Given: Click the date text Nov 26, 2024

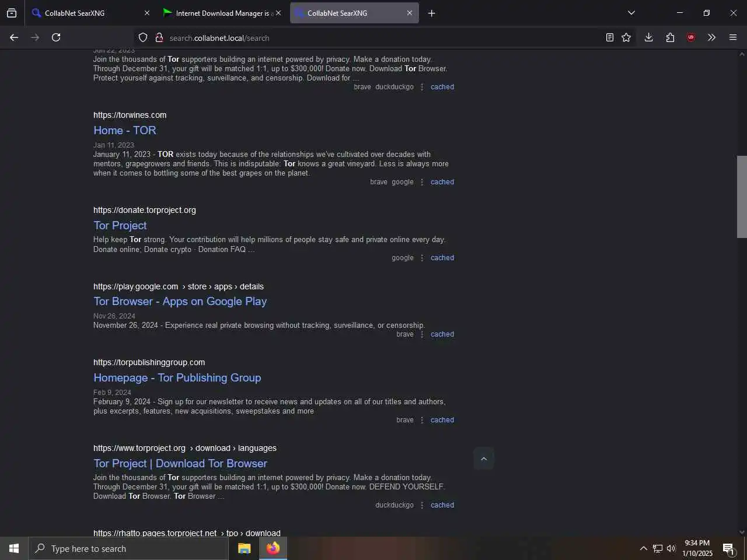Looking at the screenshot, I should (x=114, y=316).
